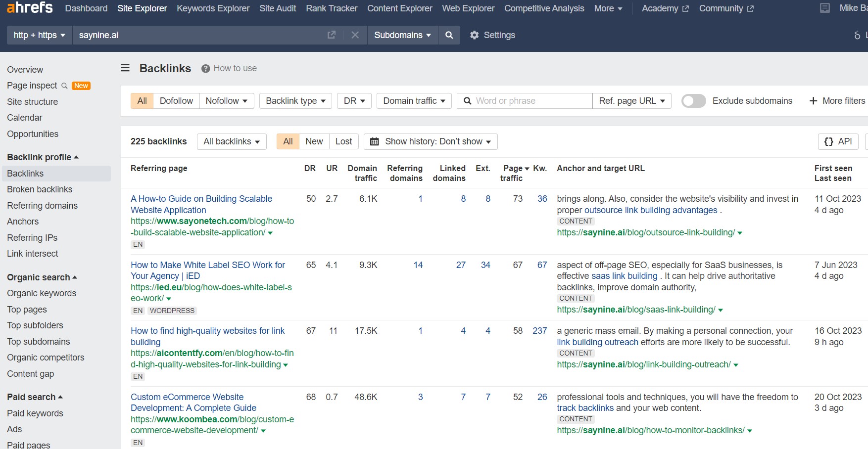Click the calendar icon in Show history
868x449 pixels.
tap(375, 141)
